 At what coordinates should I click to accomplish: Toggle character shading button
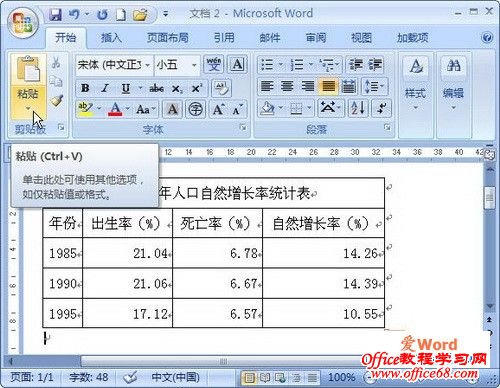172,109
